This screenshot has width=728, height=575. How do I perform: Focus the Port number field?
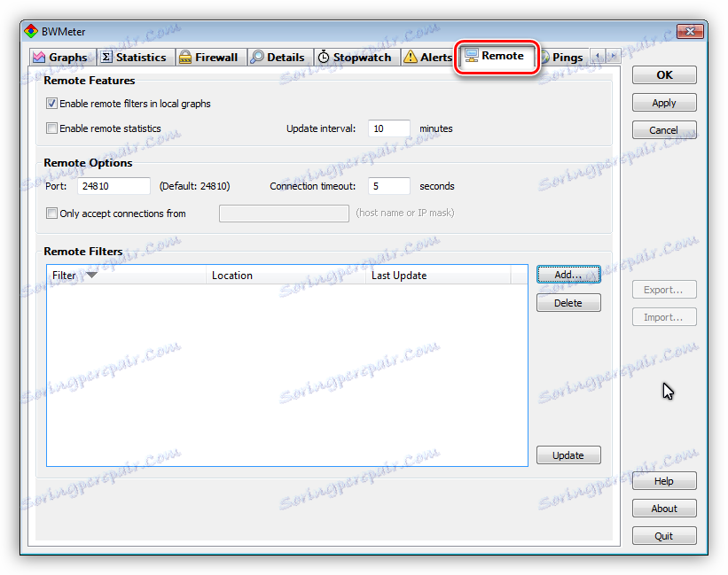[x=114, y=186]
